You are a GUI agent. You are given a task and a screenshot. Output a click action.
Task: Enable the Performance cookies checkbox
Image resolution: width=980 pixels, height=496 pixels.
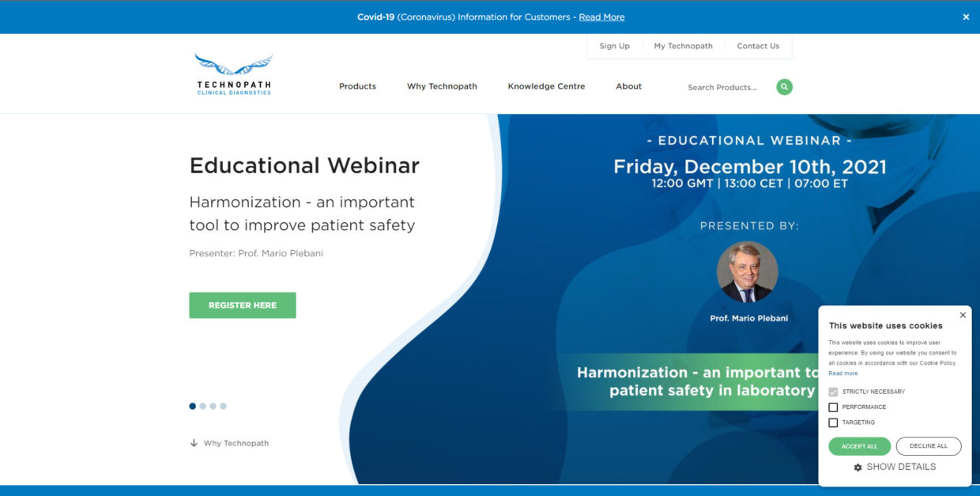pyautogui.click(x=833, y=407)
